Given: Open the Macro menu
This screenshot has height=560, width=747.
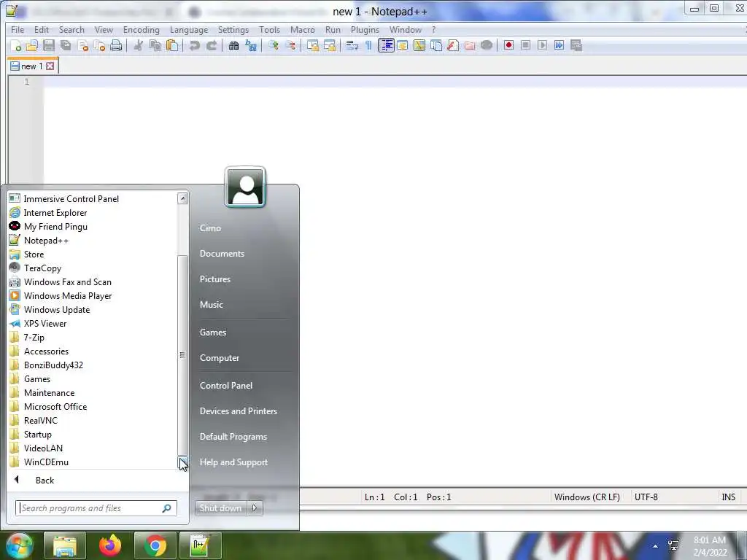Looking at the screenshot, I should tap(303, 29).
